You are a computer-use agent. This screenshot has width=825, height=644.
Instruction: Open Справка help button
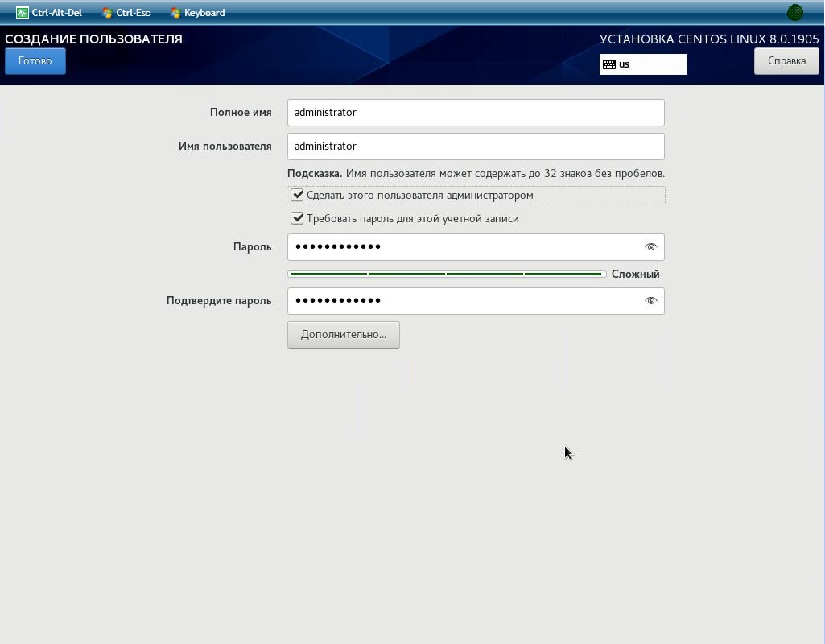point(786,61)
